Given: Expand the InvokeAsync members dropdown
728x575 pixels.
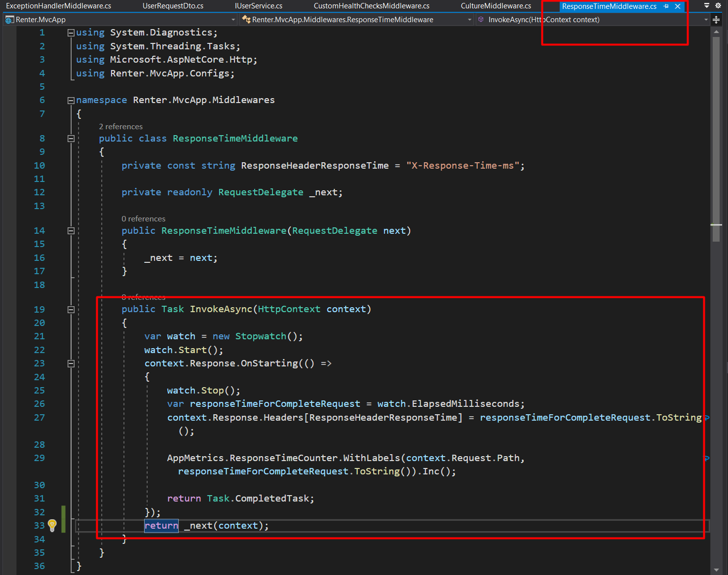Looking at the screenshot, I should pos(706,20).
